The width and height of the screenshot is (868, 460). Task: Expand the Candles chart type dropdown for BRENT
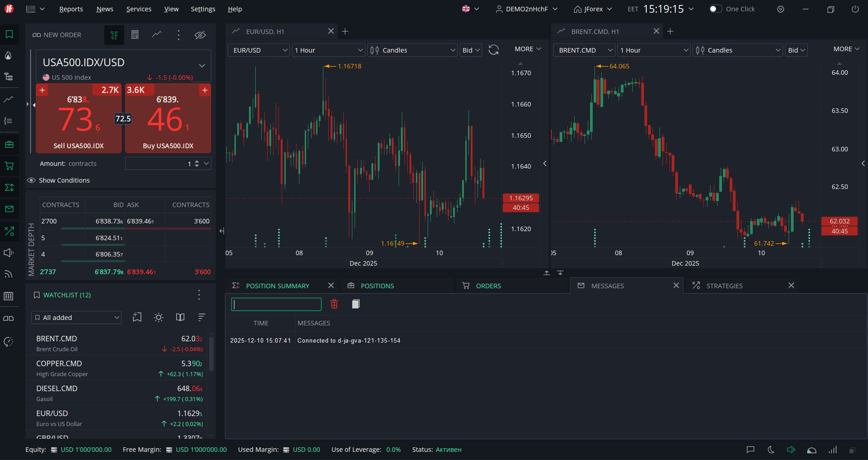point(738,50)
